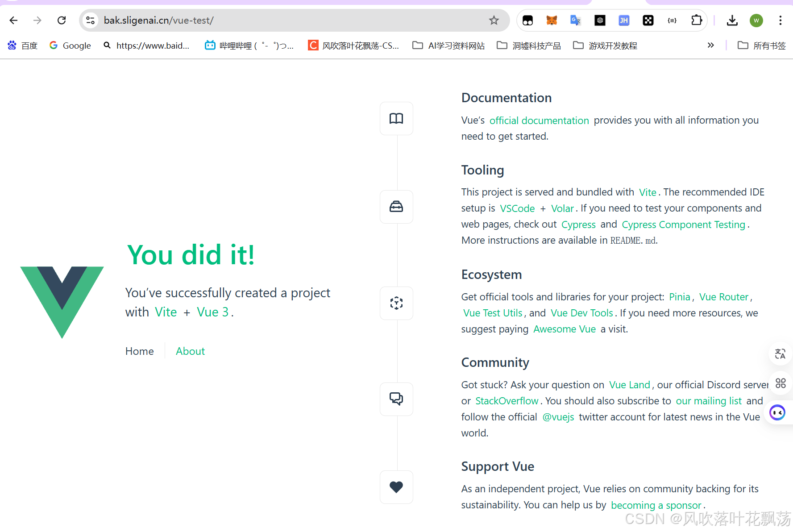Open Cypress Component Testing link
Viewport: 793px width, 532px height.
pos(684,224)
